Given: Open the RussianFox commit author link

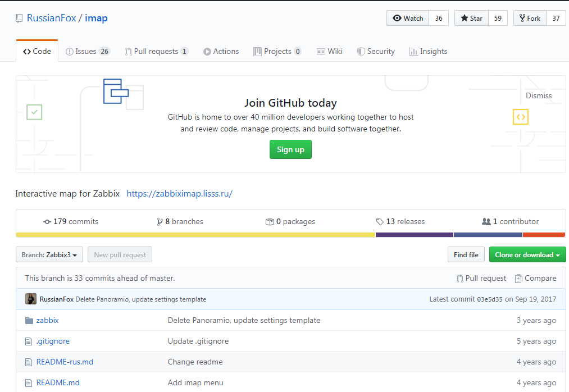Looking at the screenshot, I should [57, 299].
